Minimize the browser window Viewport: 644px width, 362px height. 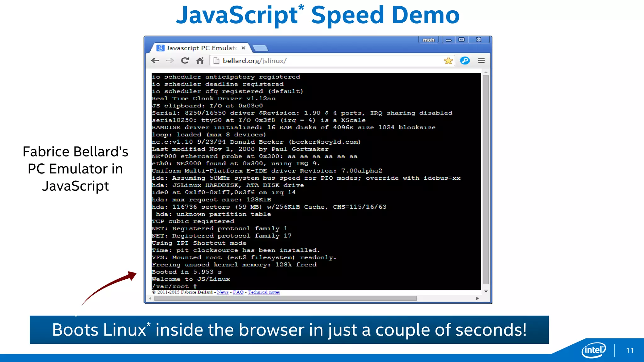coord(449,40)
